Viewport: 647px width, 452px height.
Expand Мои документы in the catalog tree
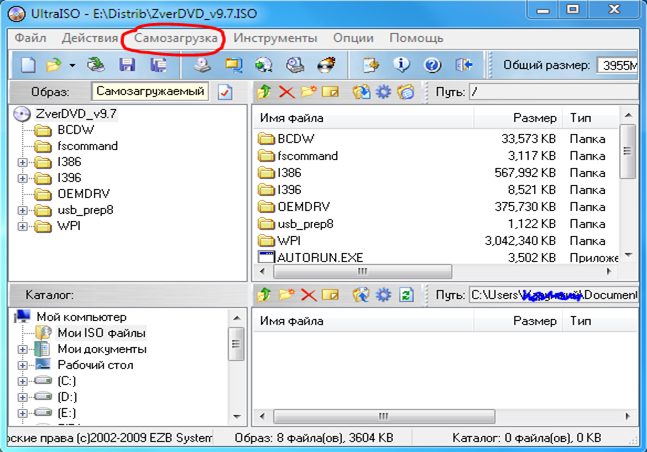click(23, 350)
